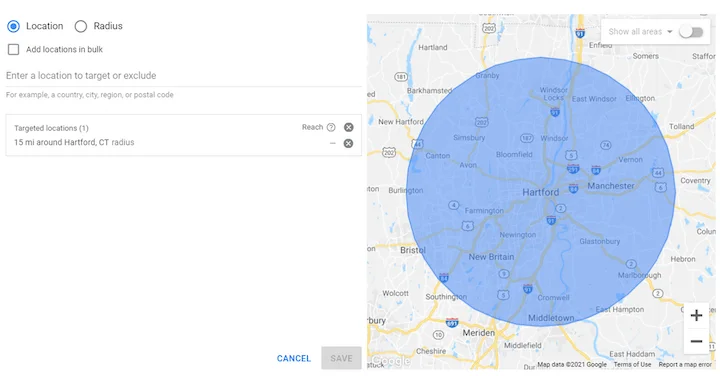The width and height of the screenshot is (720, 376).
Task: Remove all targeted locations via header X
Action: pos(349,127)
